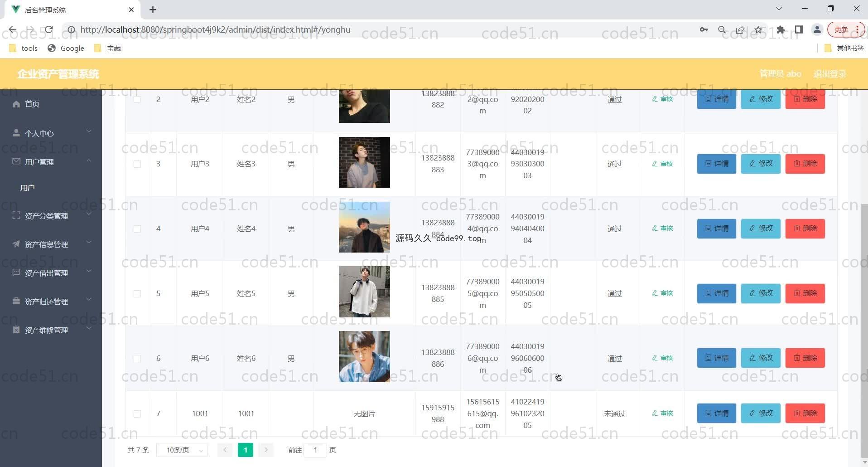Expand 资产归还管理 in sidebar

click(x=51, y=301)
